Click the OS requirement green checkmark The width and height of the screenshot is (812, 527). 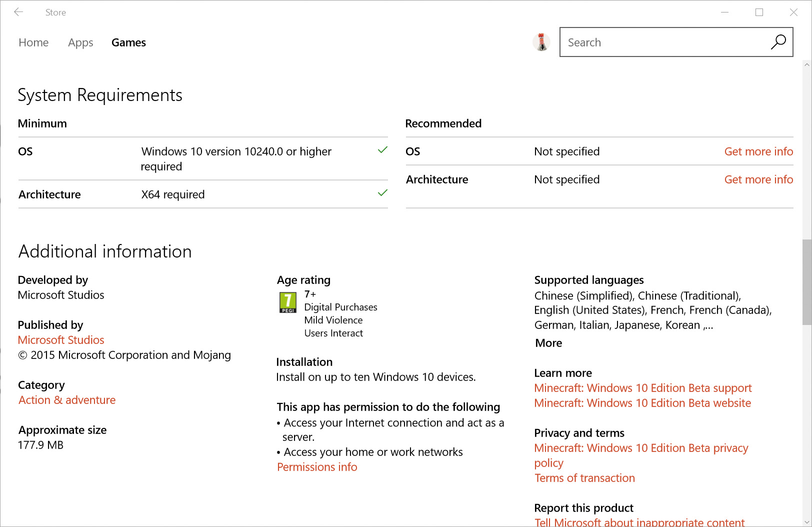[382, 150]
